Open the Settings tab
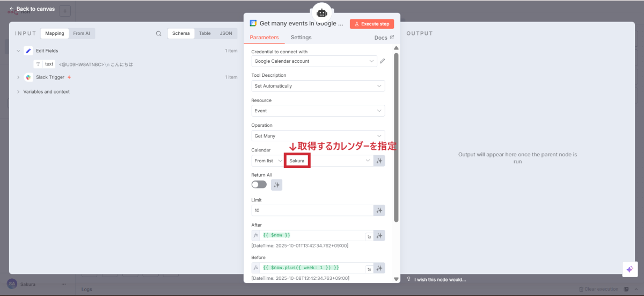This screenshot has width=644, height=296. click(301, 38)
